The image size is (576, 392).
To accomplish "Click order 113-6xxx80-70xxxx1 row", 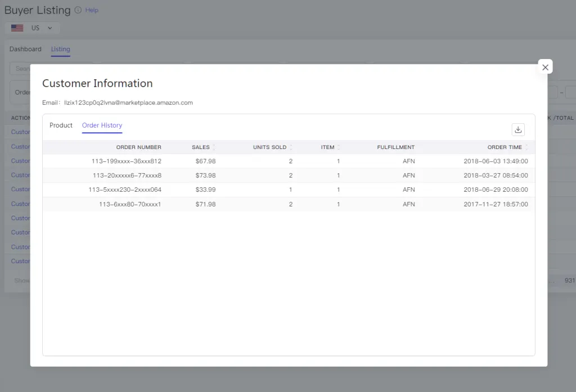I will pos(130,204).
